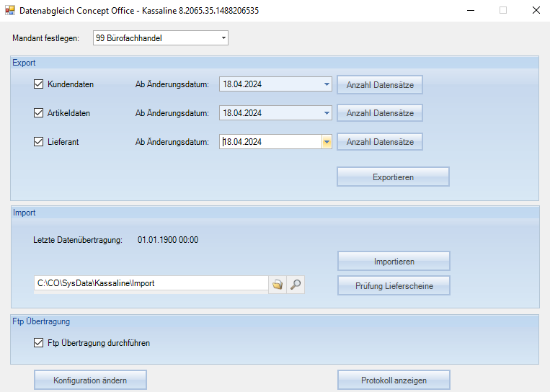Open Prüfung Lieferscheine

[394, 285]
